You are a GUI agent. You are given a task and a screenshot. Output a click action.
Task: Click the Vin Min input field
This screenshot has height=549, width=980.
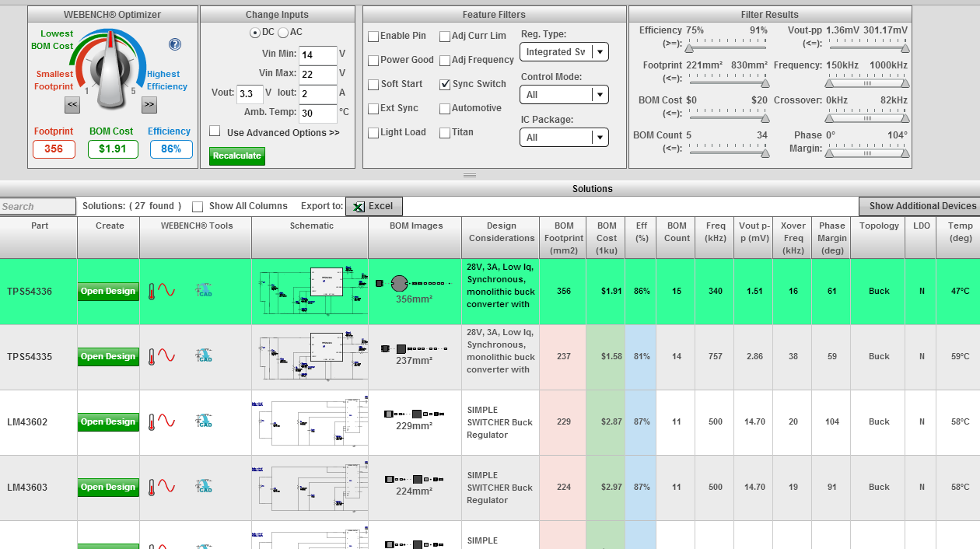[x=317, y=55]
